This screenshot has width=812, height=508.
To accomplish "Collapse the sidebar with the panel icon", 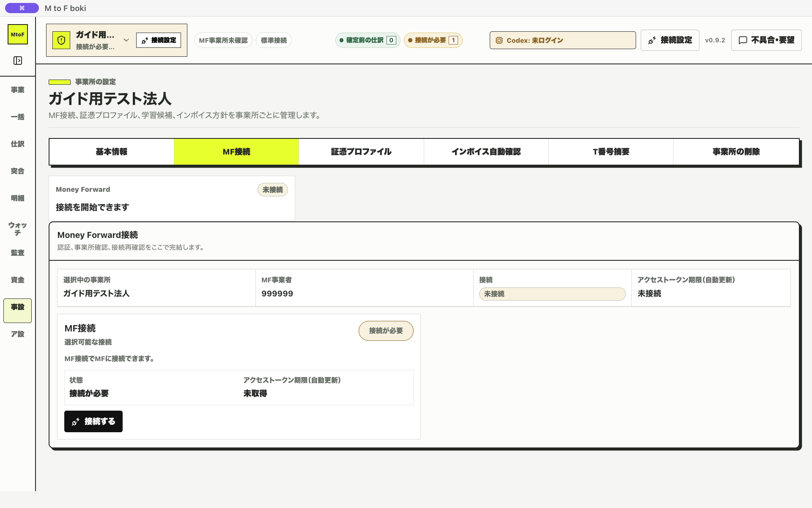I will coord(18,61).
